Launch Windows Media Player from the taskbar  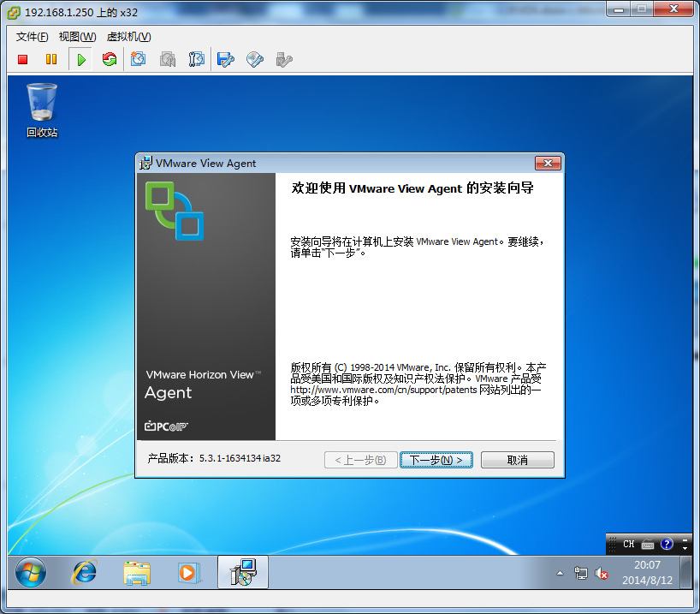[189, 572]
